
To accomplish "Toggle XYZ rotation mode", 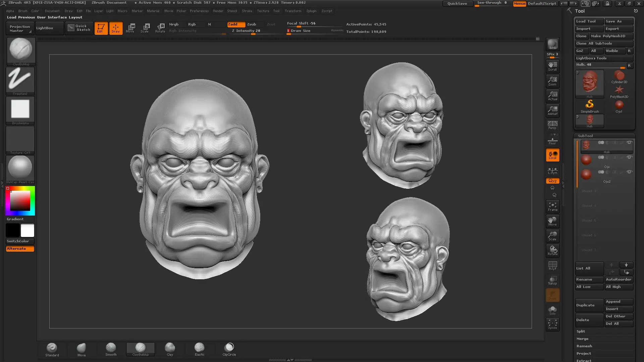I will coord(552,181).
